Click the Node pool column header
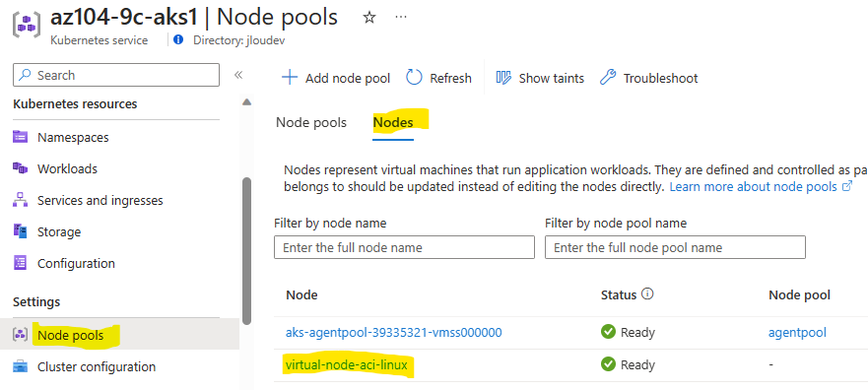 coord(799,294)
